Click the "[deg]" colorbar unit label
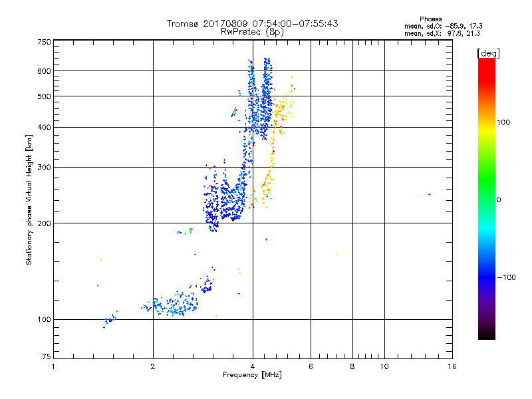This screenshot has width=532, height=399. pos(488,53)
